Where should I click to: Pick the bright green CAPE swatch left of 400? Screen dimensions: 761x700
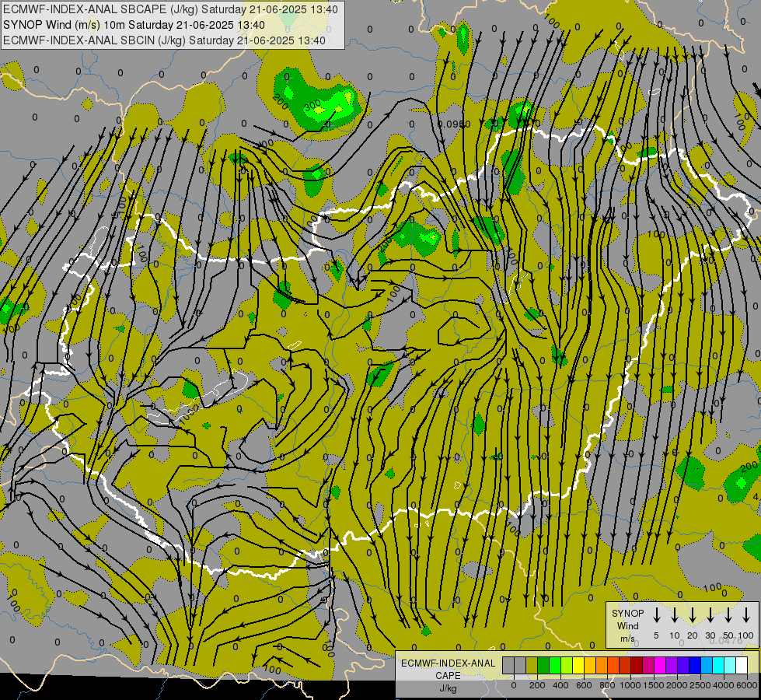(555, 665)
